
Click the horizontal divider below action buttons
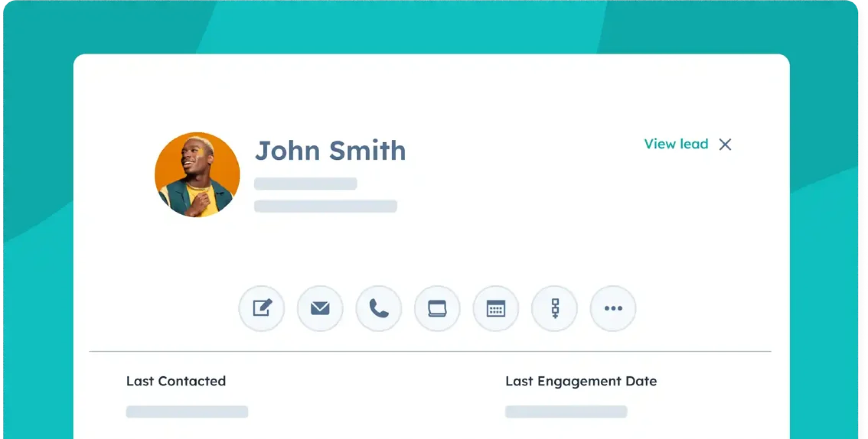click(x=430, y=351)
